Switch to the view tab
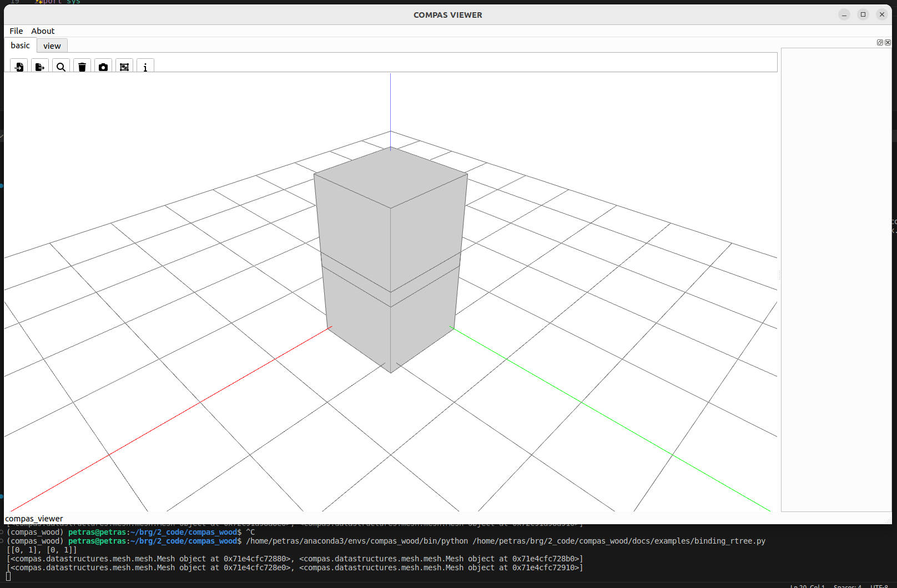This screenshot has height=588, width=897. point(52,46)
